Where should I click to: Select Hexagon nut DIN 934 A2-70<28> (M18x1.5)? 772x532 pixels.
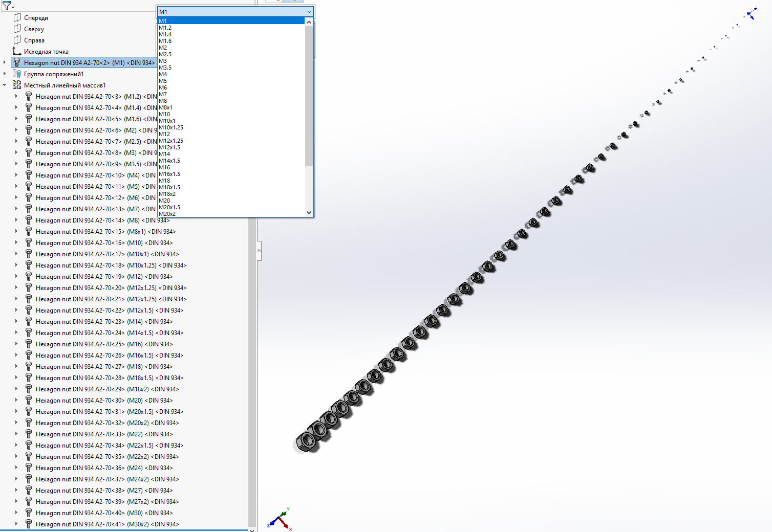tap(110, 378)
